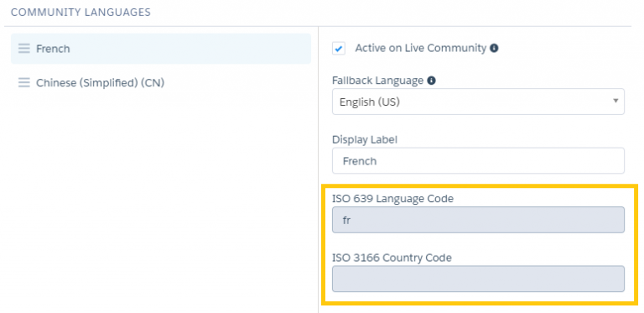Viewport: 644px width, 313px height.
Task: Open the Fallback Language dropdown showing English (US)
Action: pos(478,102)
